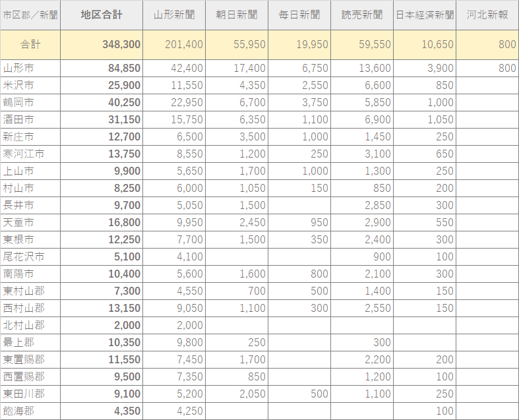519x420 pixels.
Task: Click 9,900 in the 上山市 row
Action: pos(102,171)
